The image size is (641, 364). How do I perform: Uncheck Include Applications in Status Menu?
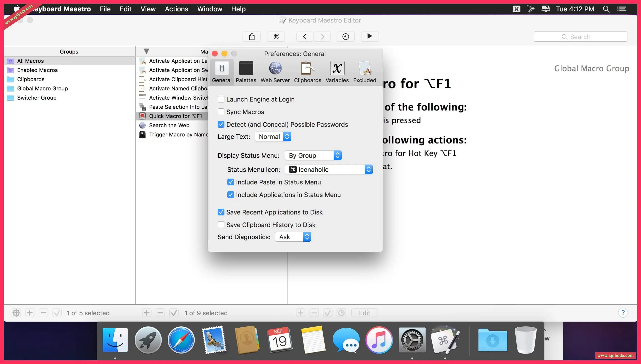click(x=230, y=195)
